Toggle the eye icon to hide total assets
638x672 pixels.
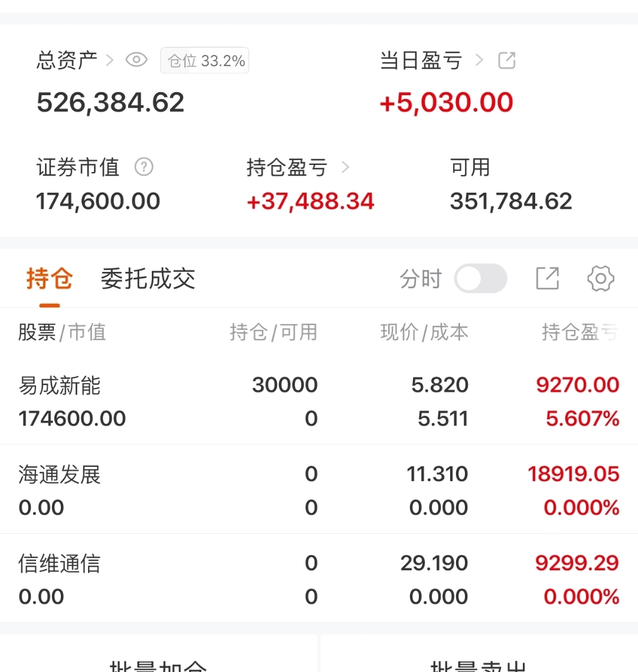point(136,60)
